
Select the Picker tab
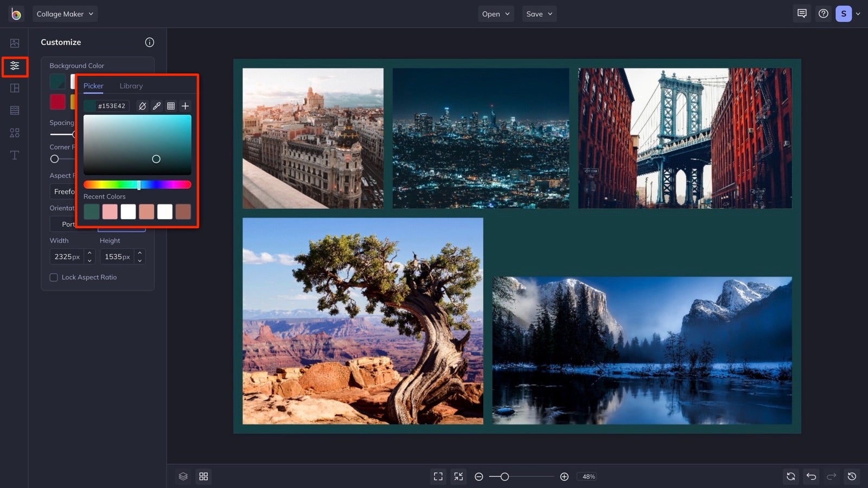coord(93,86)
